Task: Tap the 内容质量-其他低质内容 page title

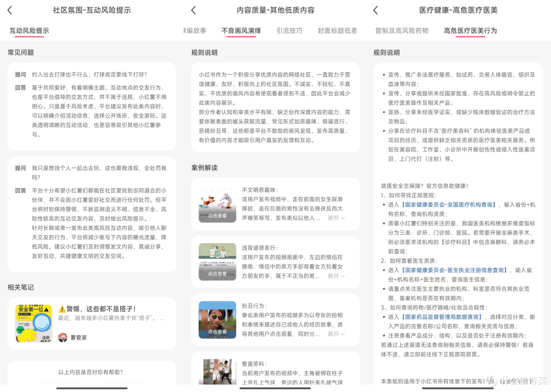Action: pos(275,10)
